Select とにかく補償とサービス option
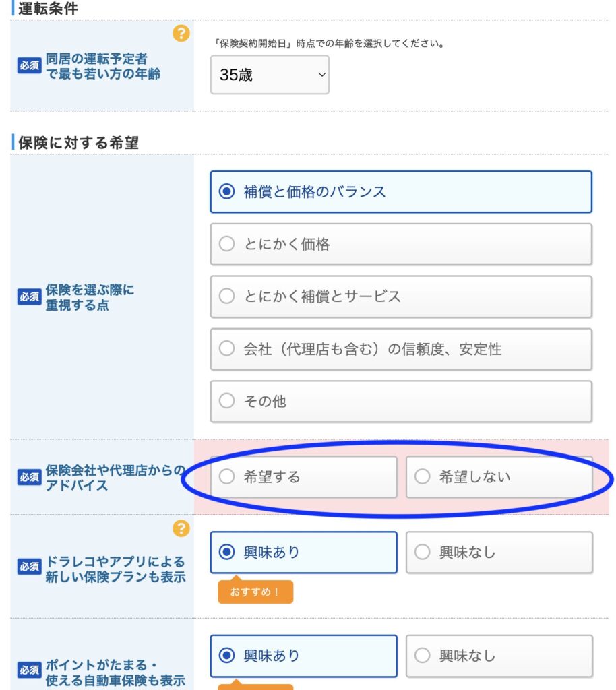The image size is (616, 690). [401, 296]
